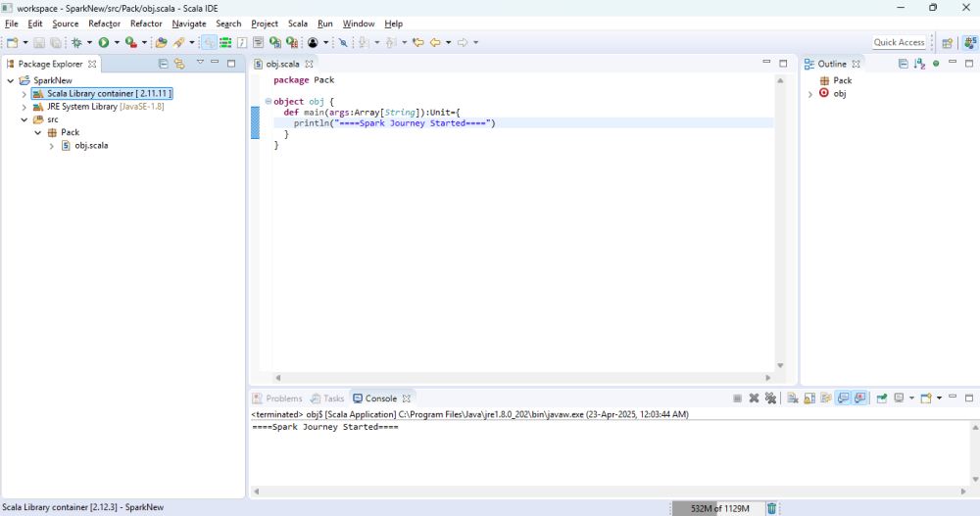Toggle Show Console When Standard Out Changes

click(843, 398)
